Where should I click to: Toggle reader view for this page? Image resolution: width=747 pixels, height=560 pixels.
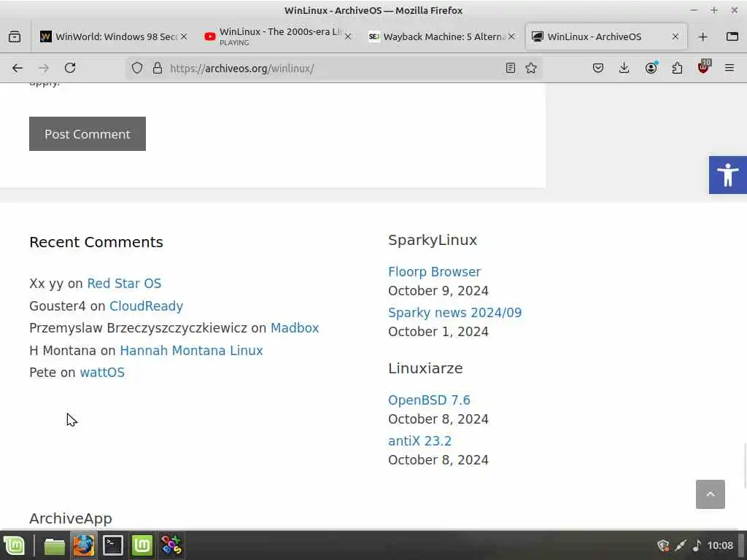click(510, 68)
